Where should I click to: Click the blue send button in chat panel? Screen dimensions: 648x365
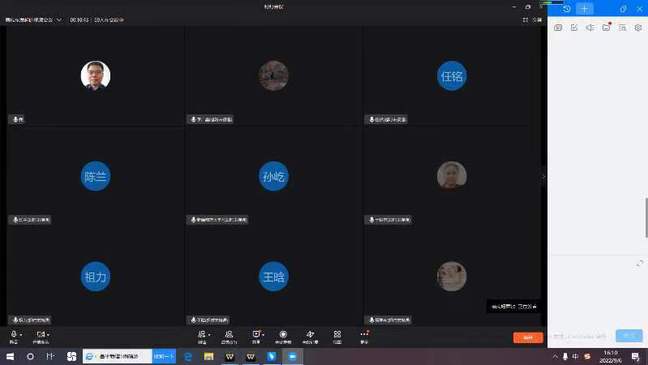[629, 335]
